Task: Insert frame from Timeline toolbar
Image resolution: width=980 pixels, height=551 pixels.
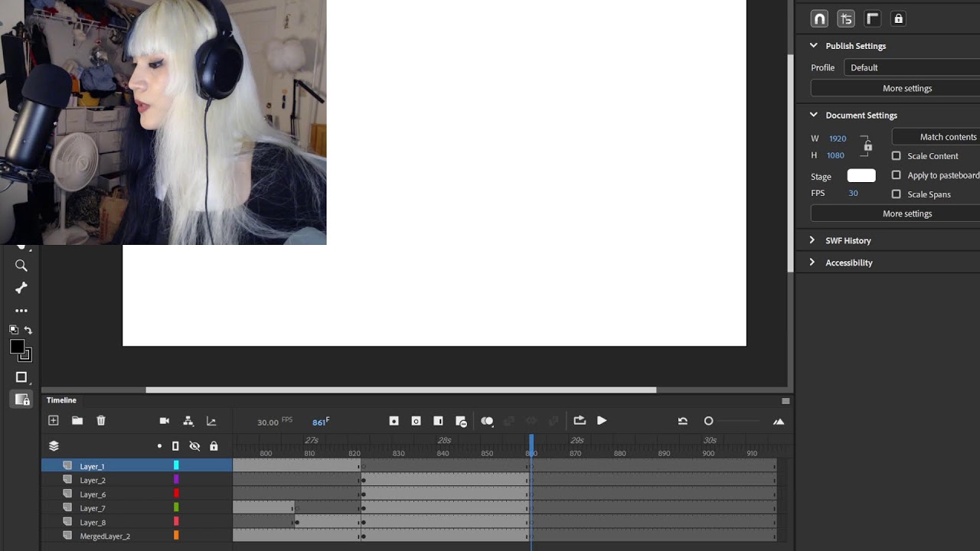Action: pos(438,421)
